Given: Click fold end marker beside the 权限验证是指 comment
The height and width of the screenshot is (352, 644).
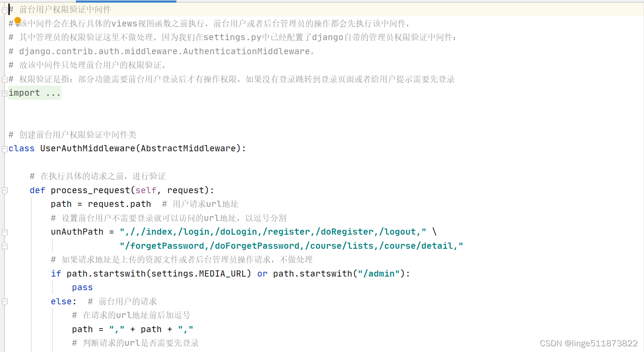Looking at the screenshot, I should pyautogui.click(x=4, y=79).
